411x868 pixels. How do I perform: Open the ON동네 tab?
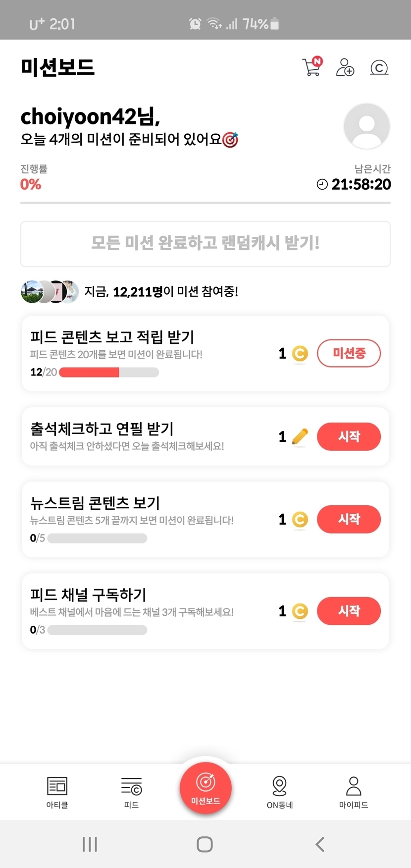280,792
